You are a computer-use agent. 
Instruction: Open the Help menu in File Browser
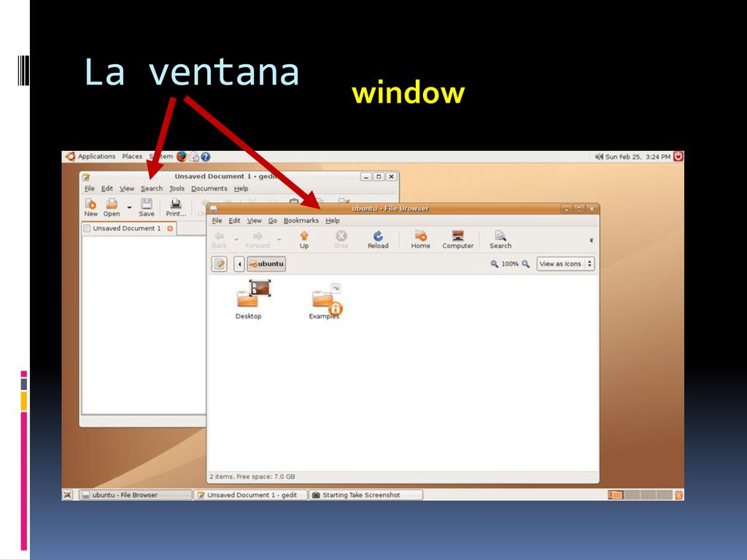pyautogui.click(x=333, y=220)
